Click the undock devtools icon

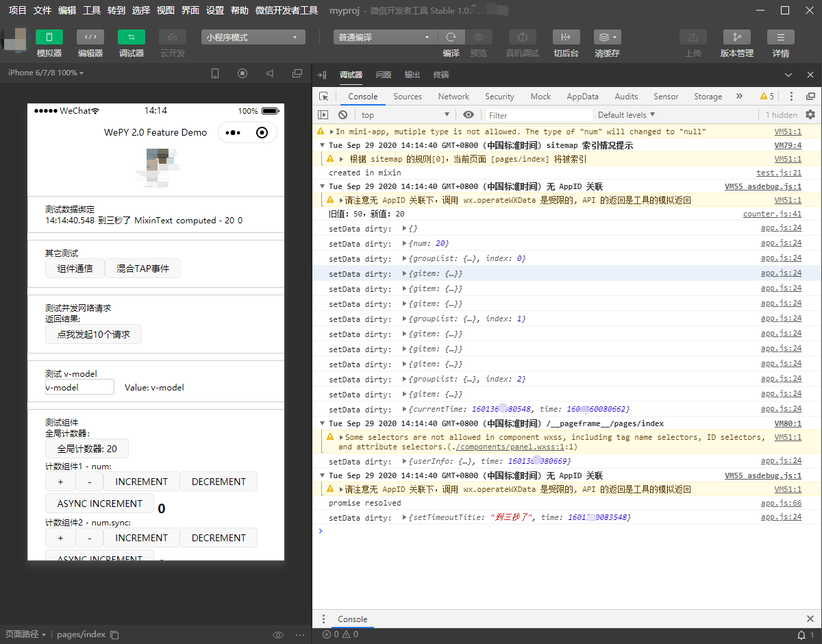810,97
